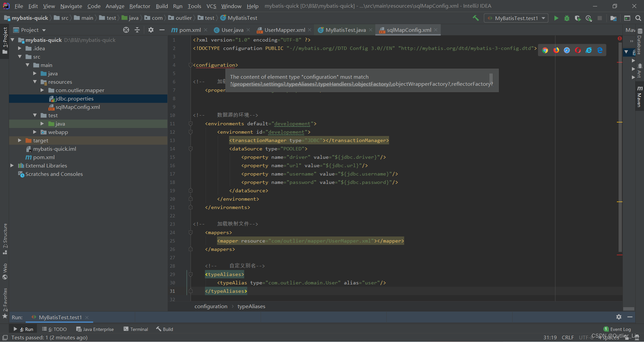Open the Terminal tool window
Screen dimensions: 644x342
coord(136,329)
